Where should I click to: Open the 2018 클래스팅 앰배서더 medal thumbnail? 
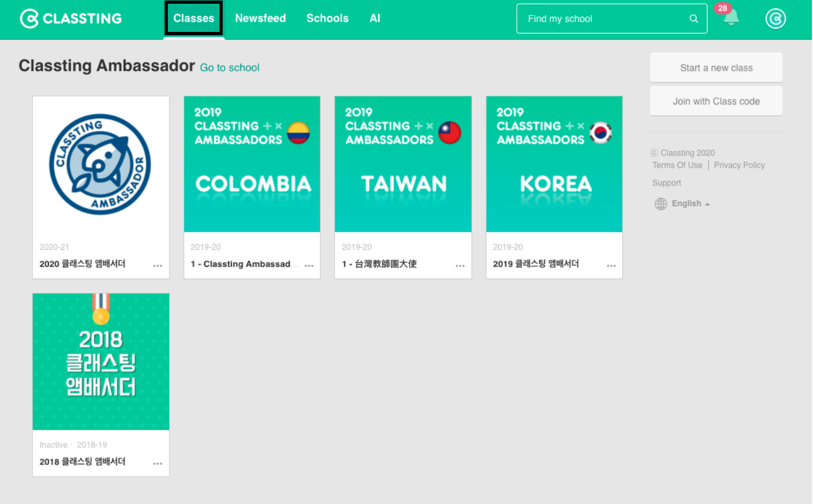pos(101,362)
